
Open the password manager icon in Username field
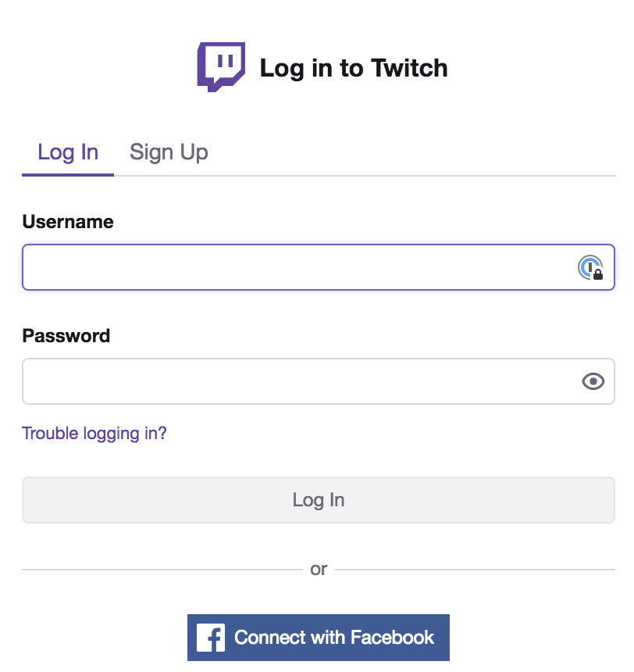[x=591, y=267]
